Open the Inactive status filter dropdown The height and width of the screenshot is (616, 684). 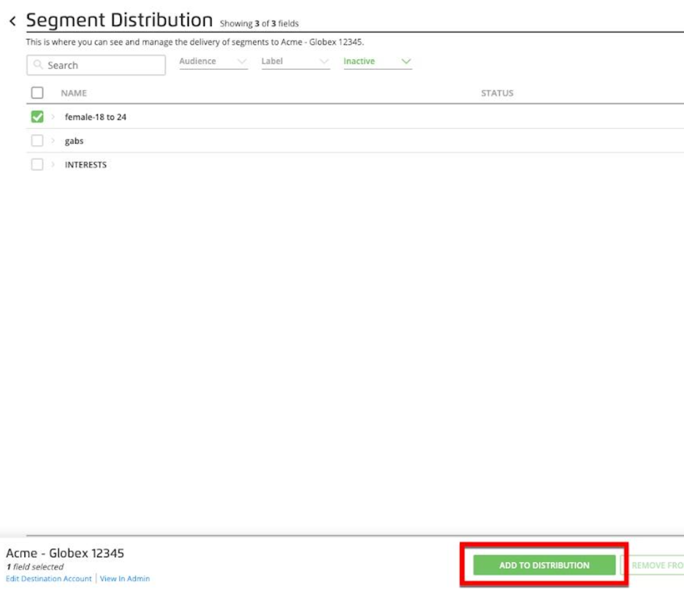[x=377, y=61]
